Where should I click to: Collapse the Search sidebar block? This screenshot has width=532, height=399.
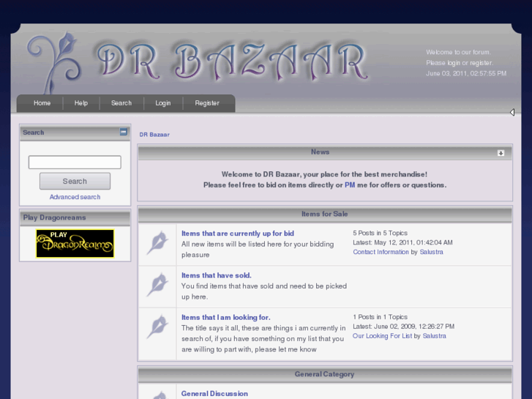pos(124,132)
